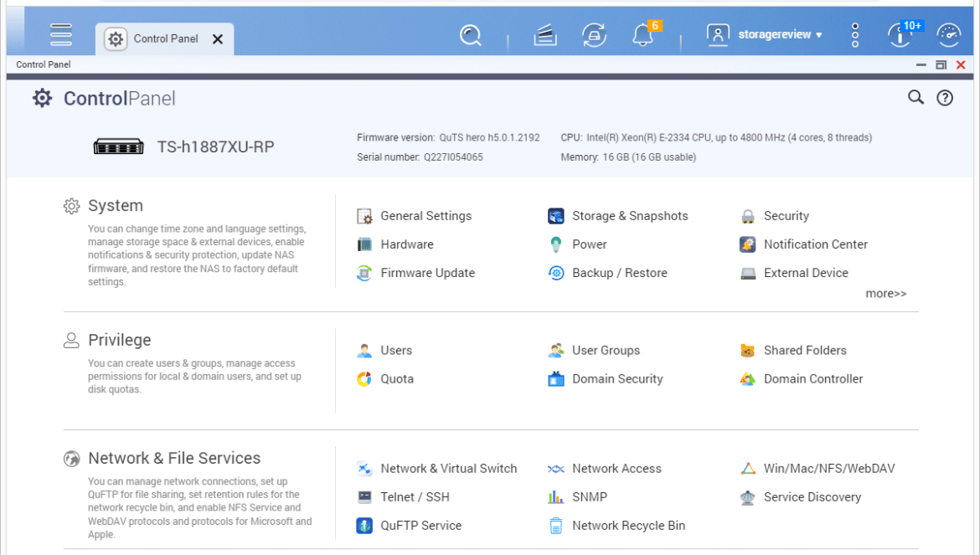This screenshot has width=980, height=555.
Task: Open External Device settings
Action: (806, 273)
